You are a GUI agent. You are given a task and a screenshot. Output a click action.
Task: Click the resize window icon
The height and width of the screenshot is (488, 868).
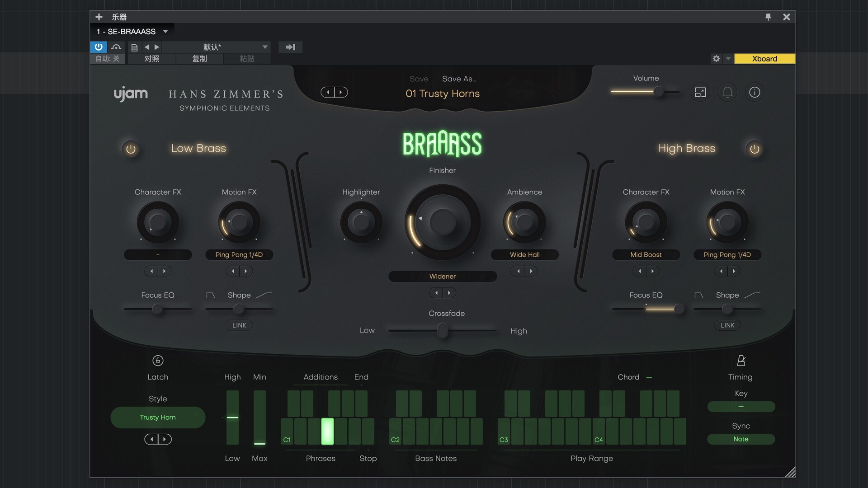pyautogui.click(x=700, y=92)
